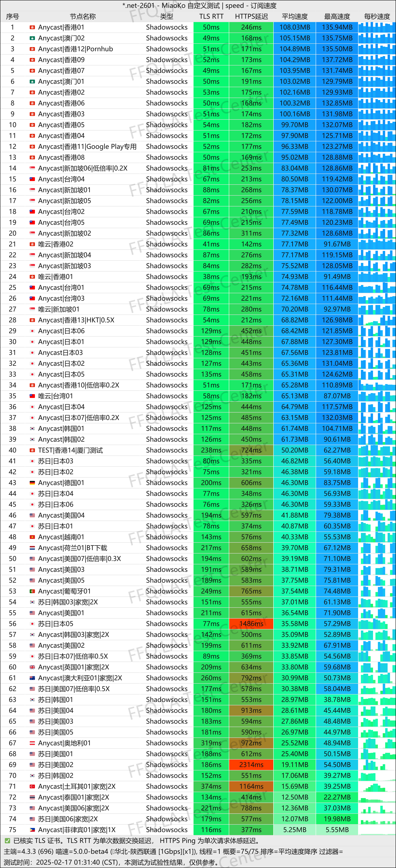
Task: Click the Taiwan flag beside Anycast|台湾04
Action: (x=32, y=179)
